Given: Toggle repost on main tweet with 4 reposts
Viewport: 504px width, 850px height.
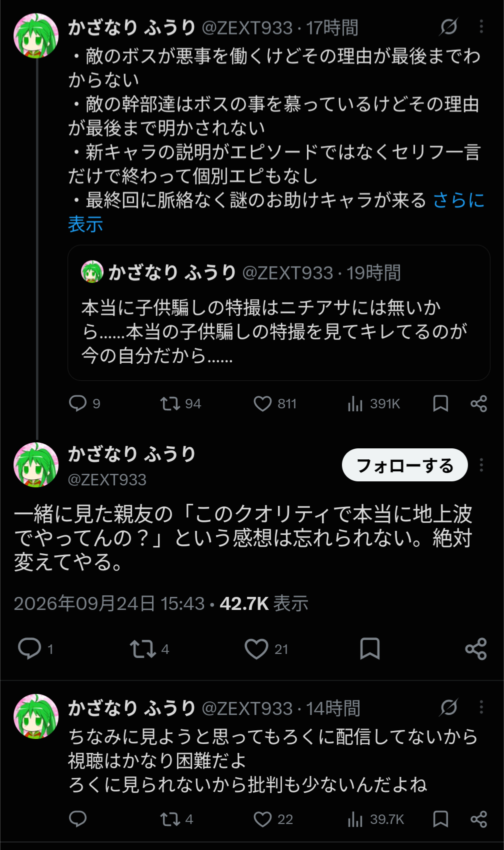Looking at the screenshot, I should point(149,649).
